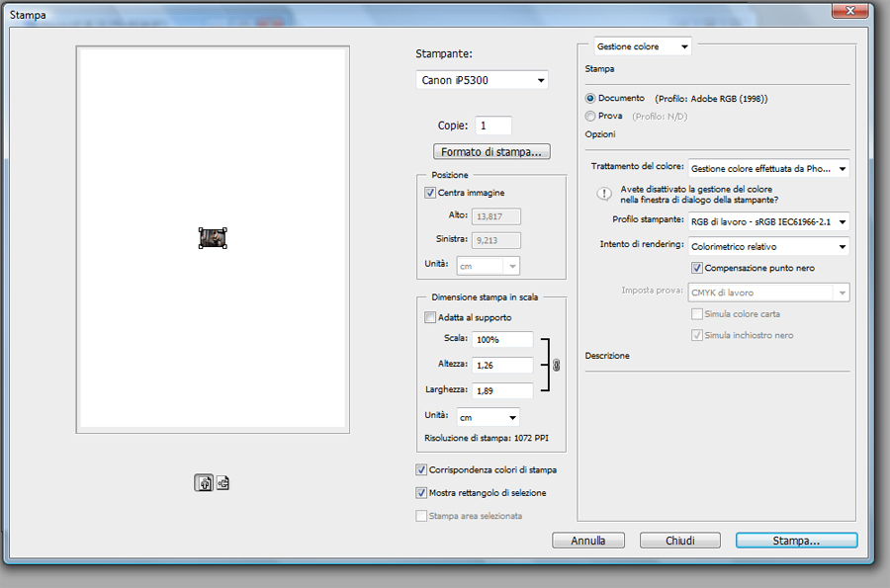Viewport: 890px width, 588px height.
Task: Disable Mostra rettangolo di selezione
Action: coord(423,492)
